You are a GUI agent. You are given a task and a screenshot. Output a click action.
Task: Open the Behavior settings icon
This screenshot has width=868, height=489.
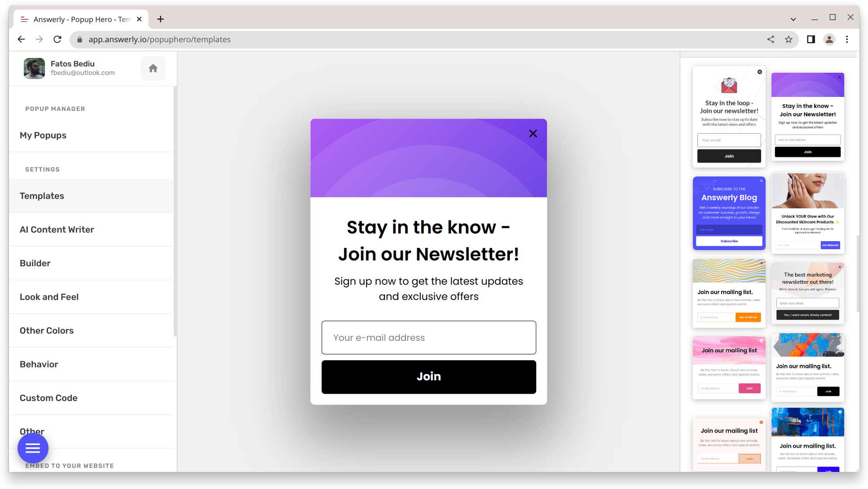tap(39, 364)
